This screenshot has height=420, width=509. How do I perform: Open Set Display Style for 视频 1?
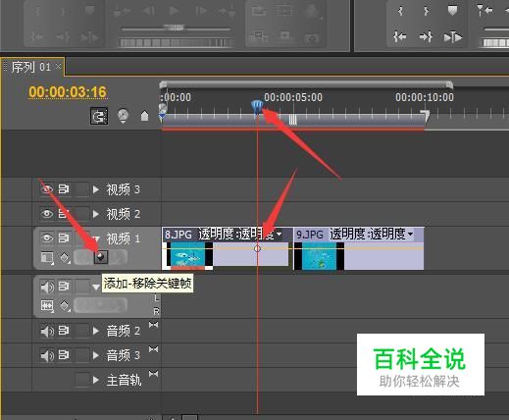pos(47,257)
